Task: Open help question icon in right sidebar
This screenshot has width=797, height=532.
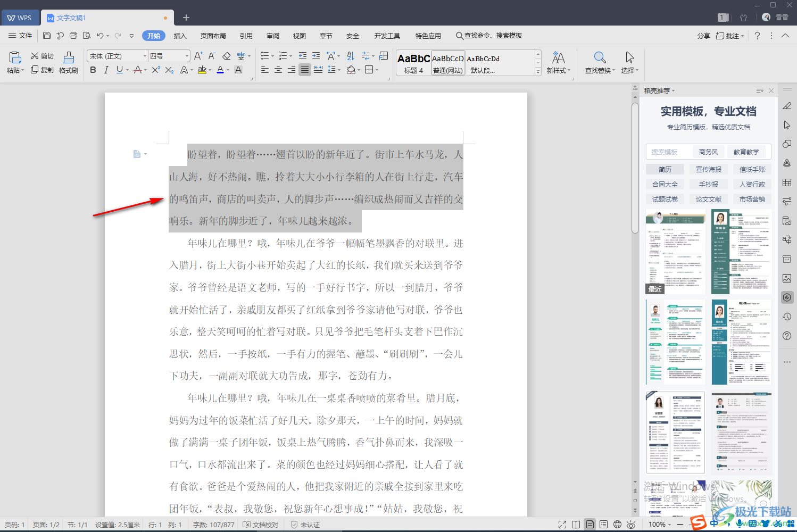Action: point(787,336)
